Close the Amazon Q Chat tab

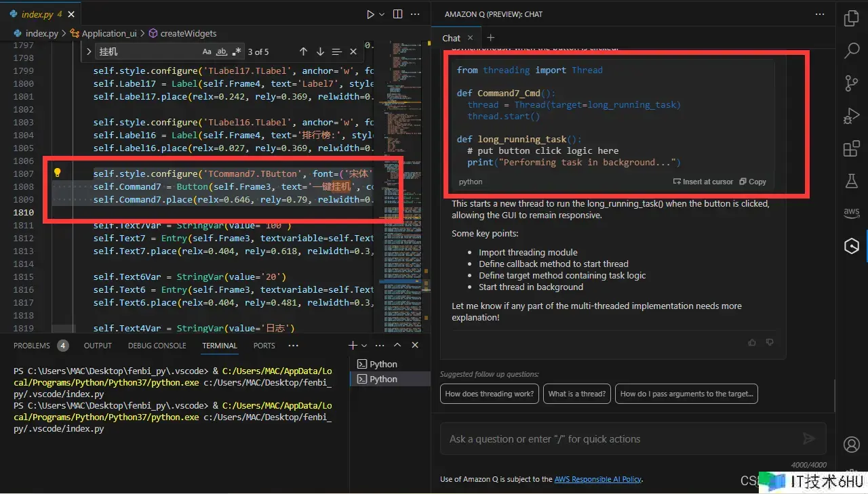(x=471, y=38)
